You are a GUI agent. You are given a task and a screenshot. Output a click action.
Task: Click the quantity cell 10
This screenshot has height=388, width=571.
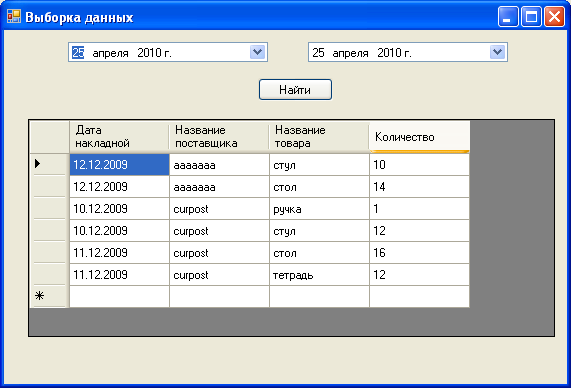[x=420, y=165]
